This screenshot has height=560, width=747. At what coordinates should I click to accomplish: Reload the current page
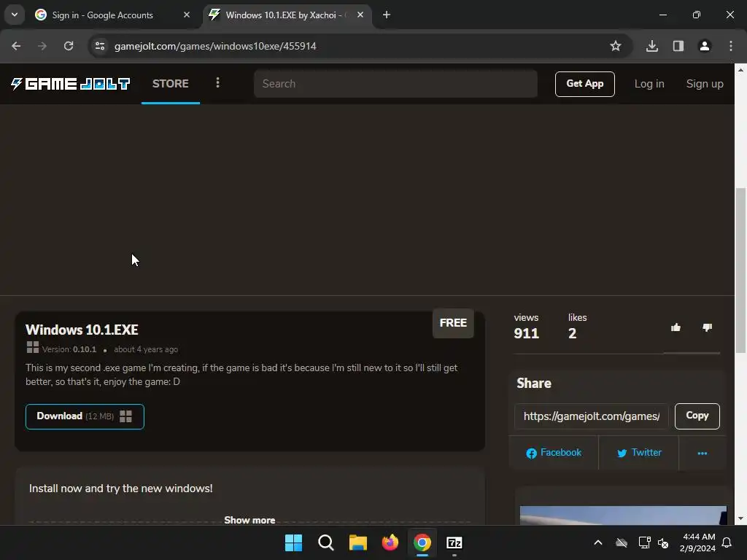pyautogui.click(x=69, y=46)
